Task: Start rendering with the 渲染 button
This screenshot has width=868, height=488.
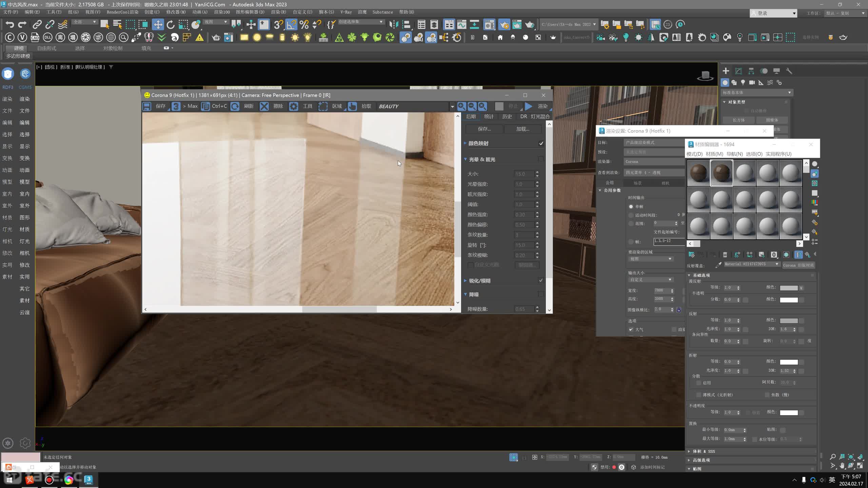Action: tap(538, 106)
